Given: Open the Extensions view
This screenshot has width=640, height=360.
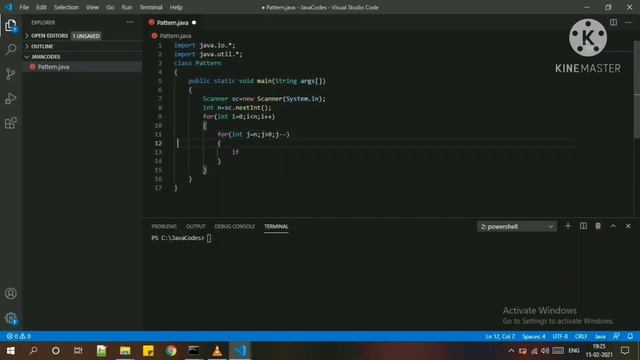Looking at the screenshot, I should point(11,123).
